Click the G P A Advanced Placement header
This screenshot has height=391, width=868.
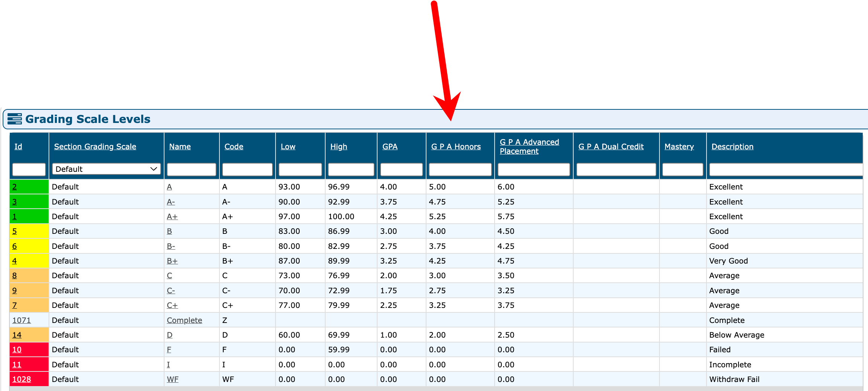(529, 147)
